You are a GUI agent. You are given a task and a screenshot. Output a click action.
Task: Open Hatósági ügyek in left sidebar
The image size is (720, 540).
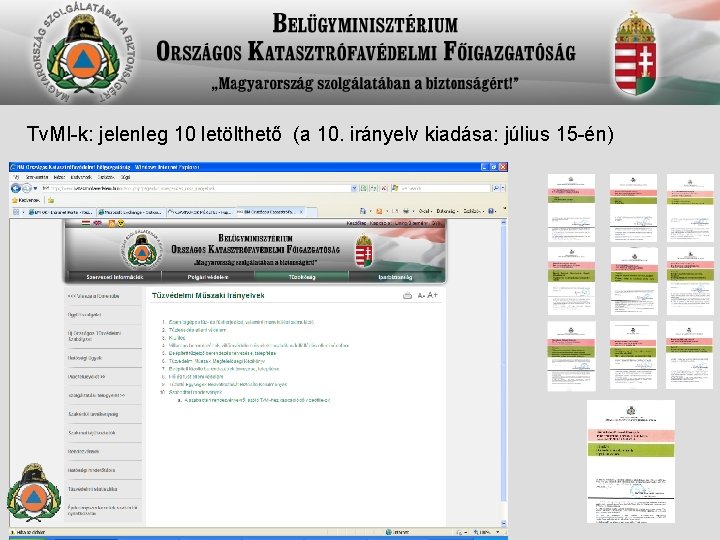pos(85,358)
